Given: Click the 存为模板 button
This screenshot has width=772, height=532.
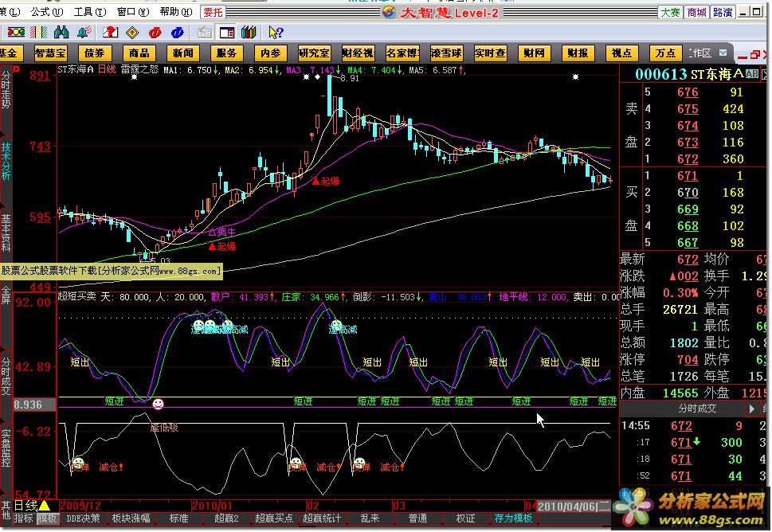Looking at the screenshot, I should tap(514, 518).
